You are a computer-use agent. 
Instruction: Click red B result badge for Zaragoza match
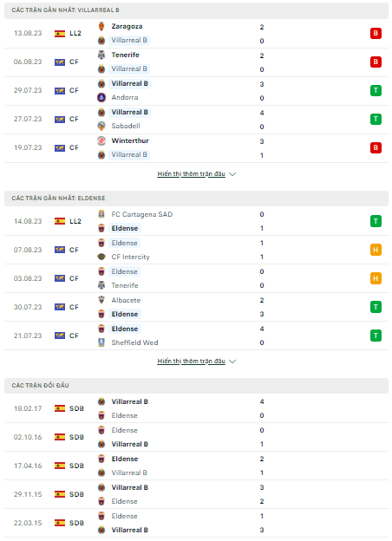click(x=376, y=34)
